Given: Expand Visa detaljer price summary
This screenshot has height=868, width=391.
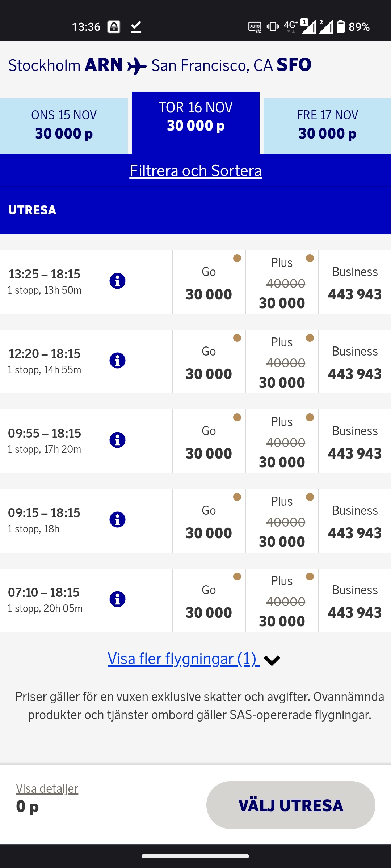Looking at the screenshot, I should click(47, 788).
